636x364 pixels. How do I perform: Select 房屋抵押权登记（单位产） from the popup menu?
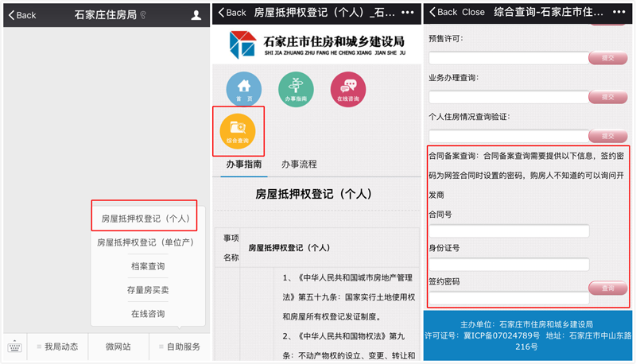[x=145, y=242]
